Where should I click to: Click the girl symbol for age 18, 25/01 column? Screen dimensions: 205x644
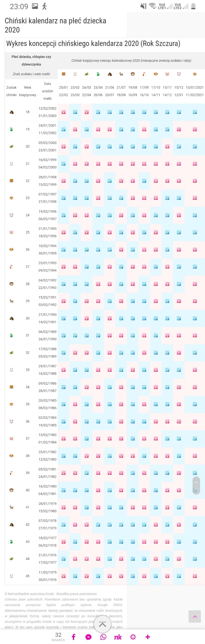(x=64, y=112)
